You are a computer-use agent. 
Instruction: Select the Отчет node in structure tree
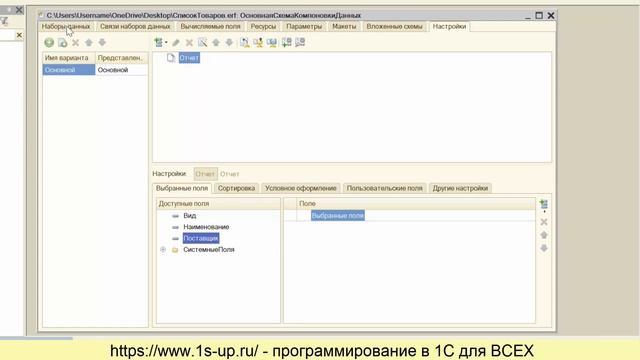189,58
